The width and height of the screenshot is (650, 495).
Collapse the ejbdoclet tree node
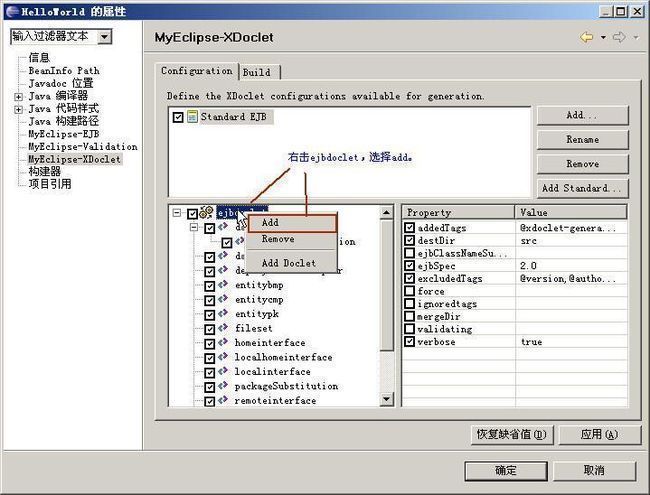177,213
